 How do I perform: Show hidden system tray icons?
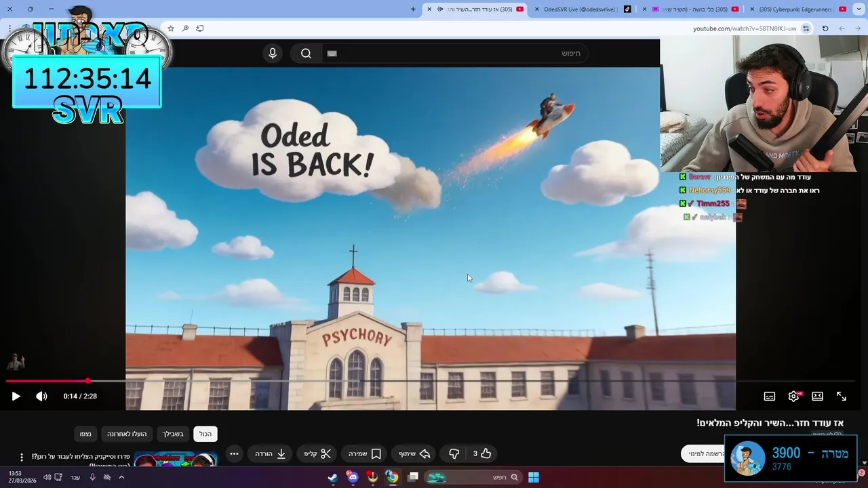coord(121,477)
